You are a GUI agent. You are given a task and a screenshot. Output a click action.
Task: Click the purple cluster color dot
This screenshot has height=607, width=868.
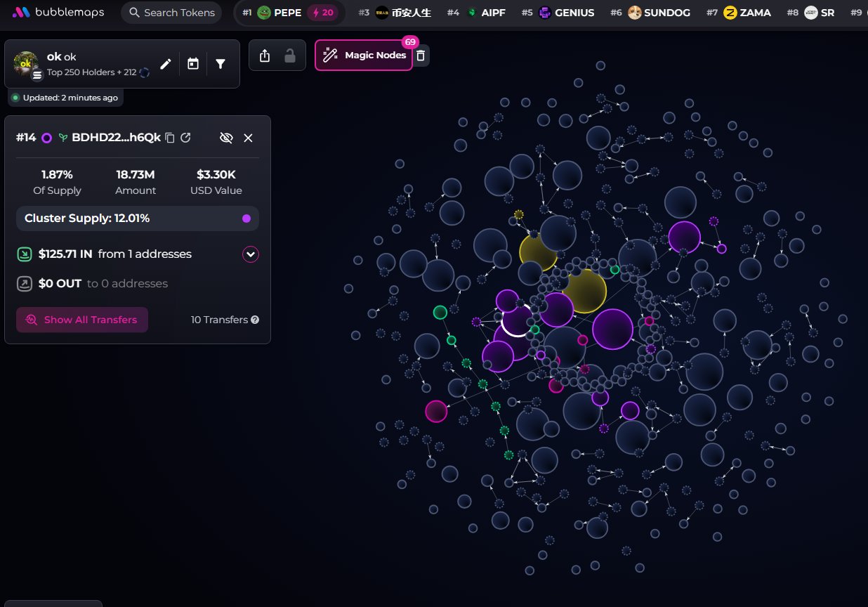[x=246, y=218]
